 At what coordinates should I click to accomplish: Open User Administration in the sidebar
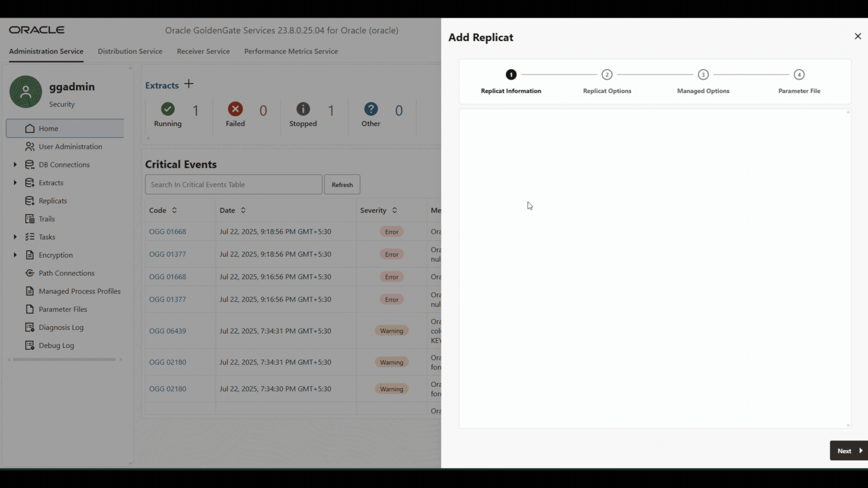tap(70, 147)
